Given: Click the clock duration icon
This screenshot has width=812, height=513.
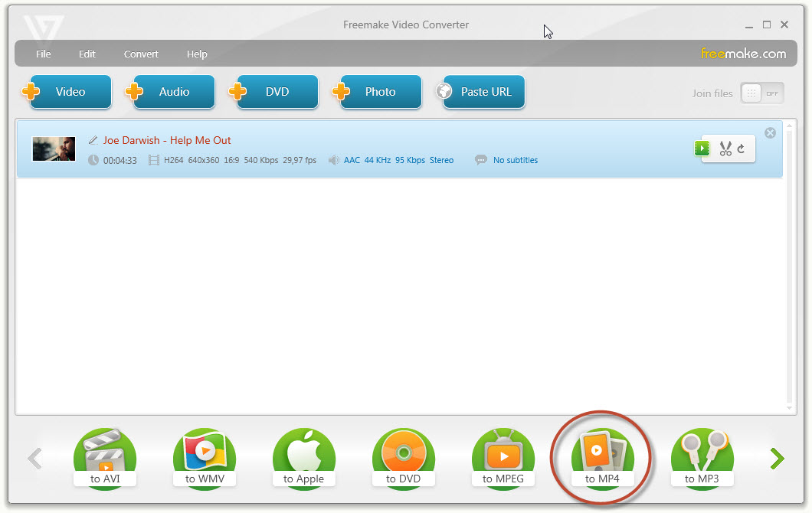Looking at the screenshot, I should pos(93,160).
